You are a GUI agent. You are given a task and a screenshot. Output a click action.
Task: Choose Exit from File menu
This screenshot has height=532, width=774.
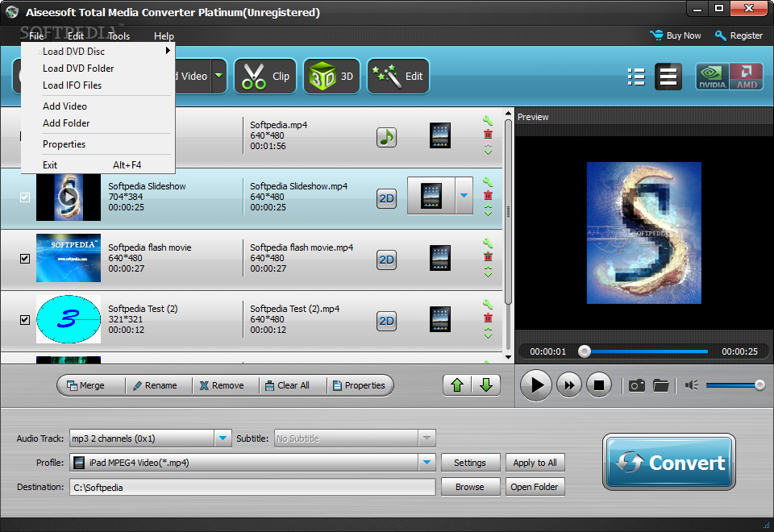point(98,164)
